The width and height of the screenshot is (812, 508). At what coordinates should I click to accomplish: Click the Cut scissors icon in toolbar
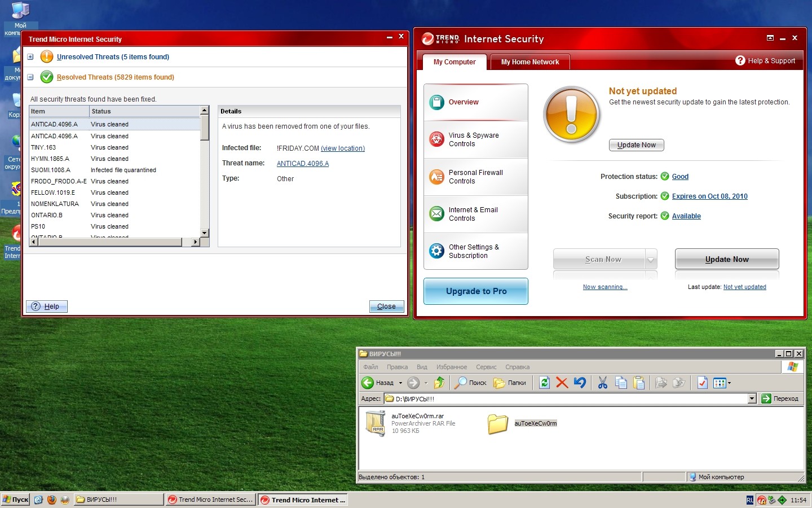[x=602, y=383]
